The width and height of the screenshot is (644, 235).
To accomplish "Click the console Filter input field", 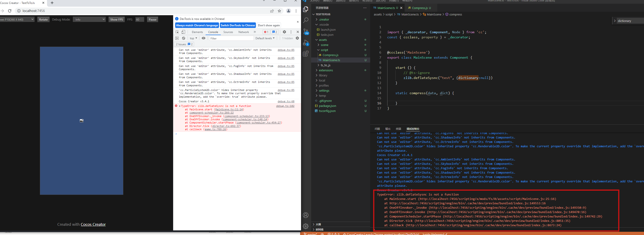I will [231, 38].
